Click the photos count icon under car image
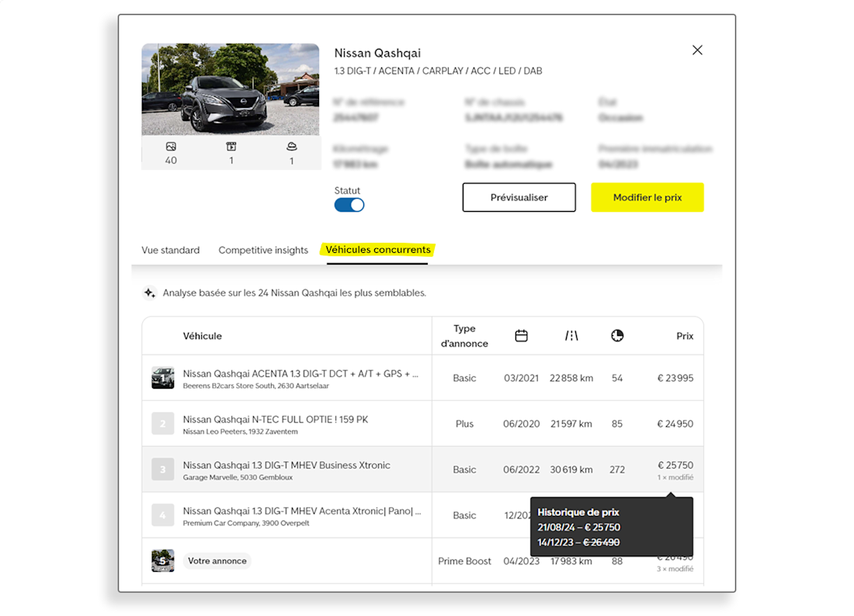This screenshot has height=616, width=854. [171, 147]
